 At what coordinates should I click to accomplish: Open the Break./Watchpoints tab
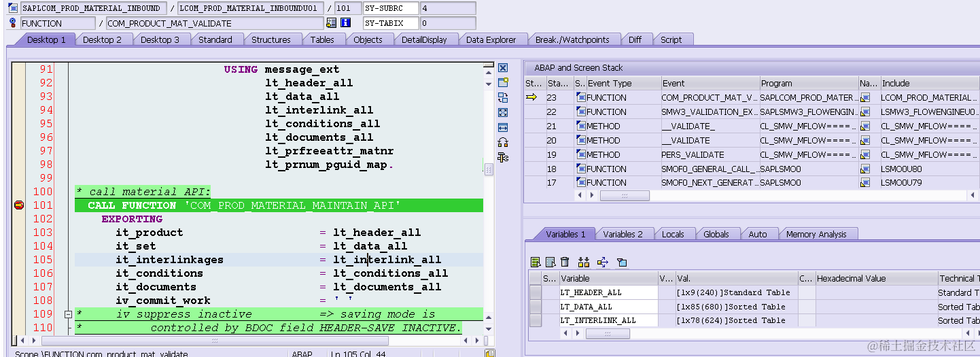pos(572,39)
